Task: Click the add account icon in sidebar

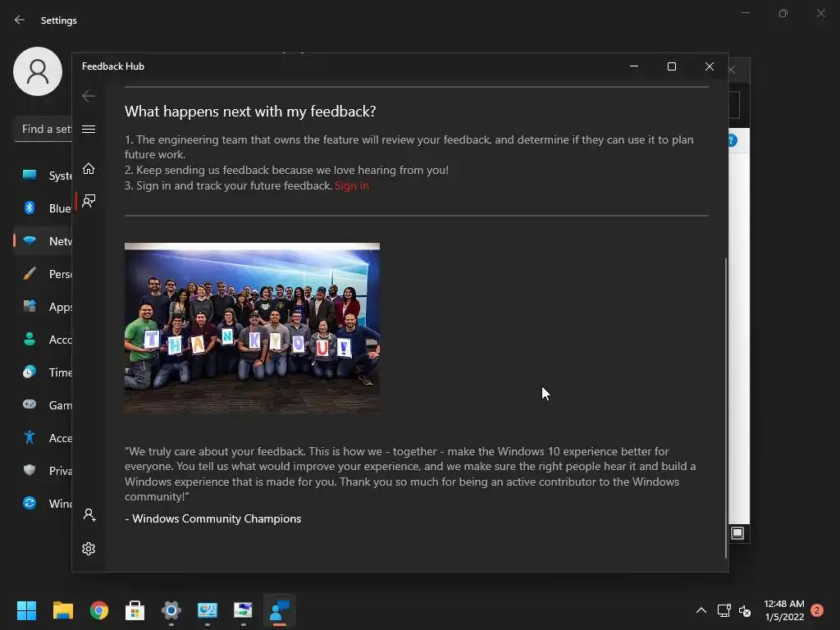Action: [89, 515]
